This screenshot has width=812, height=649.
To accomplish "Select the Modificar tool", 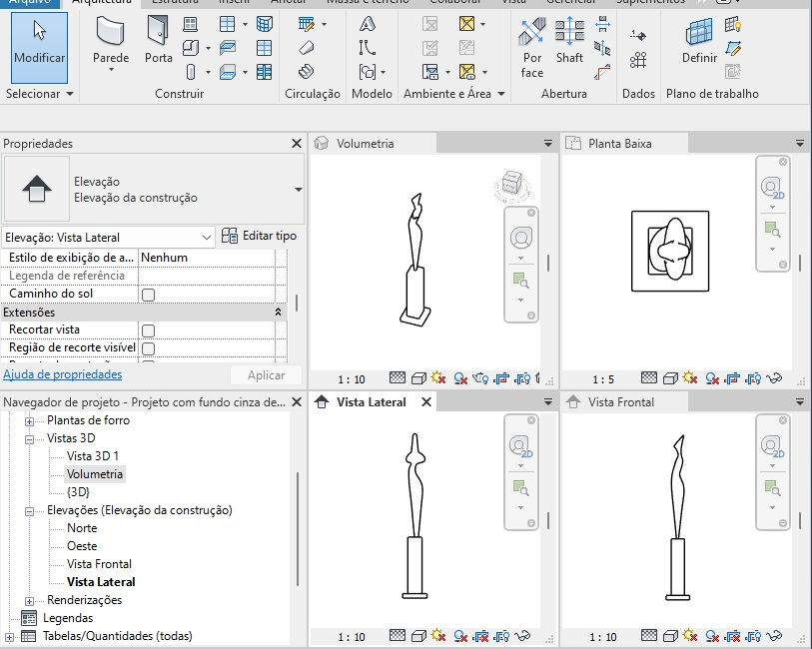I will (39, 48).
